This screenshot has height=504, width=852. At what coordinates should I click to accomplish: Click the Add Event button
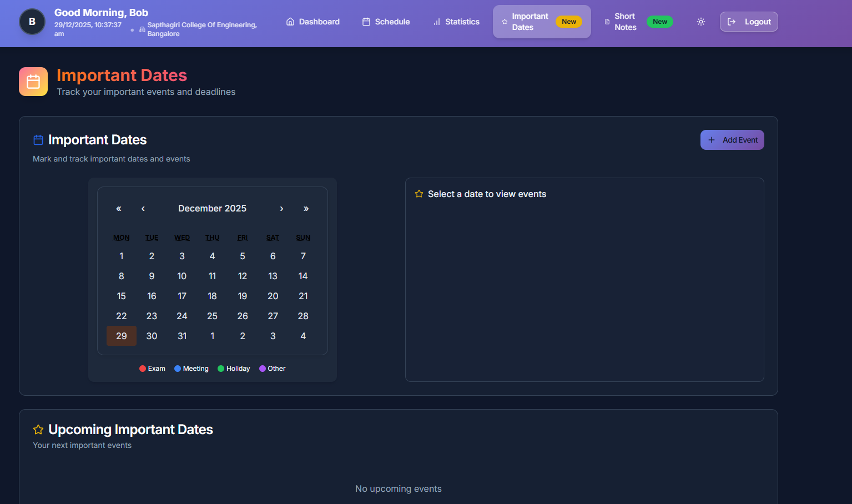pos(732,139)
